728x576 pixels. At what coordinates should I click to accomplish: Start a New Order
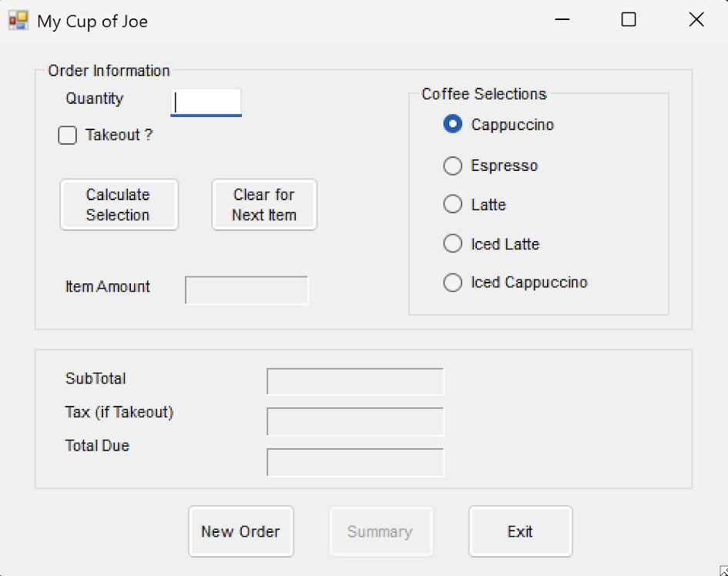pos(240,531)
